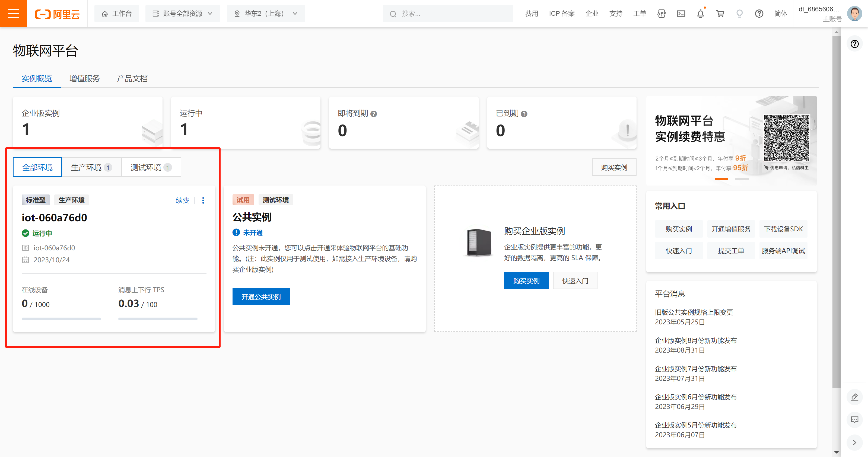Expand the 账号全部资源 dropdown
Screen dimensions: 868x457
[x=183, y=14]
